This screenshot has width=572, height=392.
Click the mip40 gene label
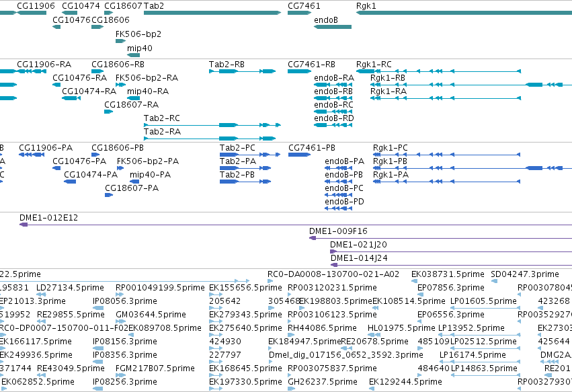(139, 48)
